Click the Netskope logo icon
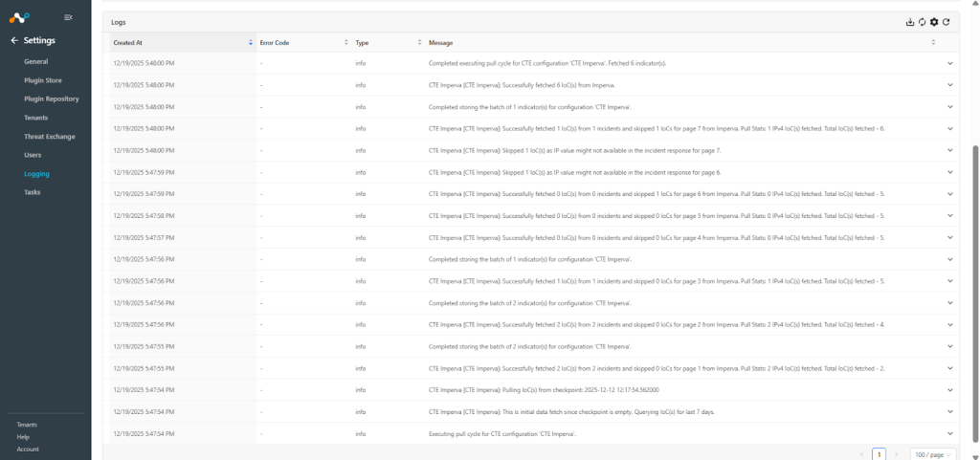Image resolution: width=980 pixels, height=460 pixels. point(19,17)
